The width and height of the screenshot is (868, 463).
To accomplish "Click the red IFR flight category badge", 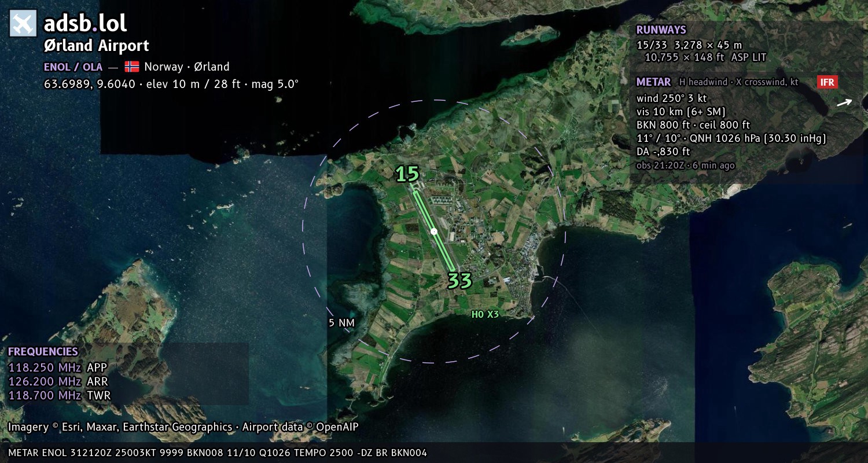I will coord(827,82).
